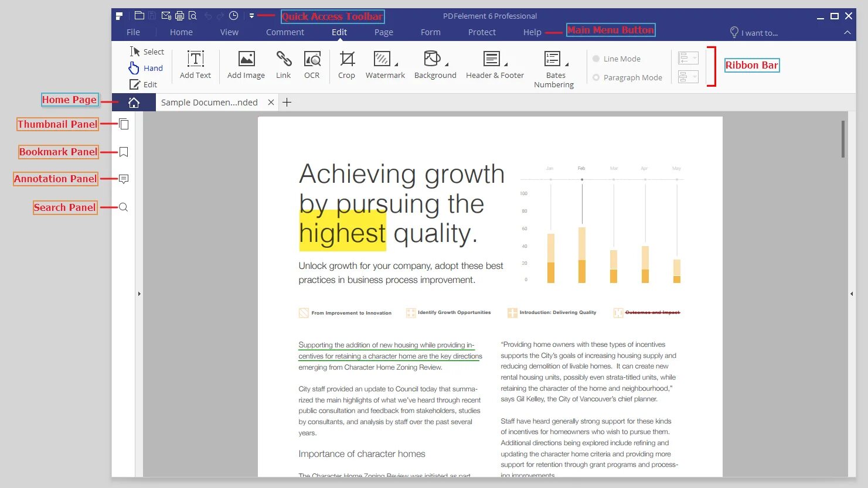Viewport: 868px width, 488px height.
Task: Click the active Edit ribbon tab
Action: [x=339, y=32]
